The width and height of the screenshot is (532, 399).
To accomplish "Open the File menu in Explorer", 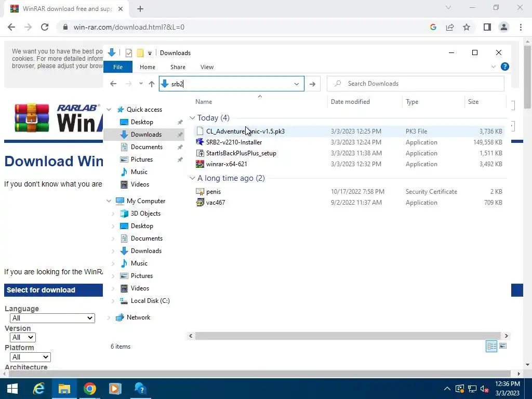I will point(118,67).
